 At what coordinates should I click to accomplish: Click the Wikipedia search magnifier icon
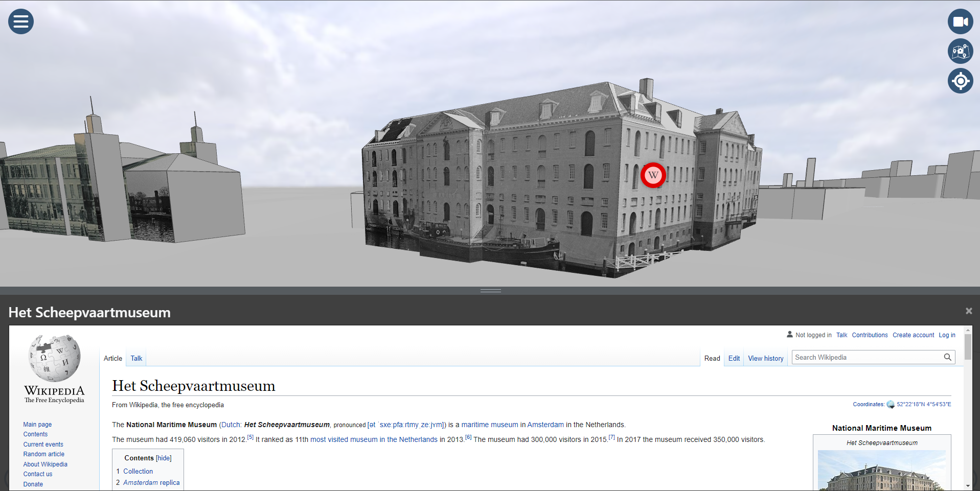point(947,358)
